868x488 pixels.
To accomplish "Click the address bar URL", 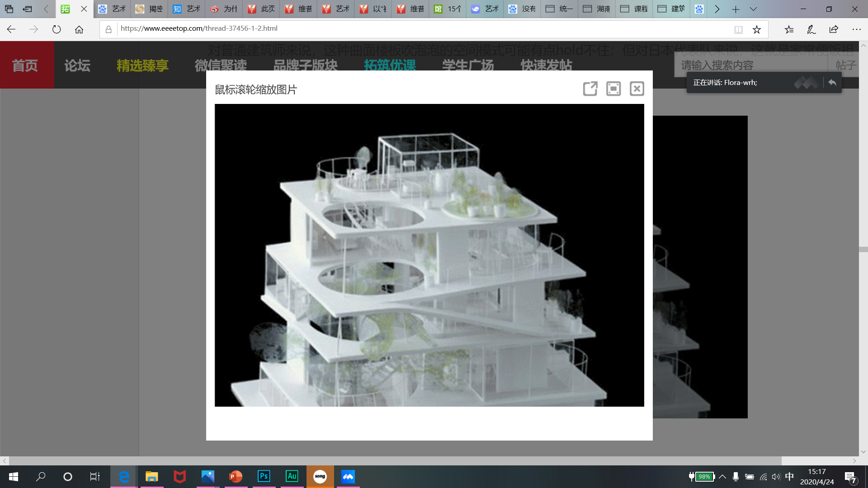I will [x=199, y=28].
